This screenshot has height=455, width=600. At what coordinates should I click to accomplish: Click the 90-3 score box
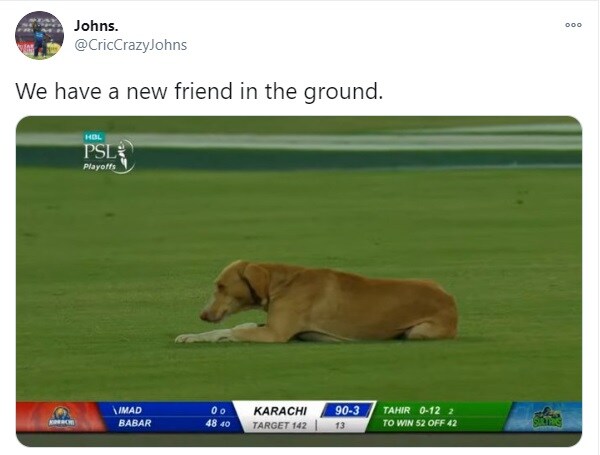click(x=347, y=411)
